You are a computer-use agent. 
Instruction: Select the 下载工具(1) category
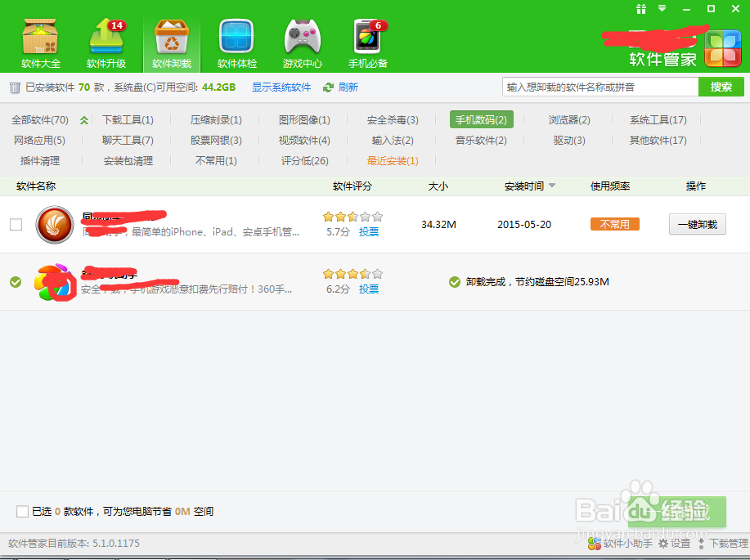[x=128, y=120]
